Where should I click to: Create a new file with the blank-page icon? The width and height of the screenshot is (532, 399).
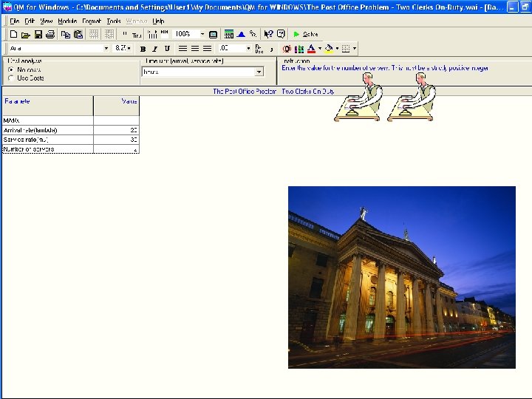tap(13, 34)
